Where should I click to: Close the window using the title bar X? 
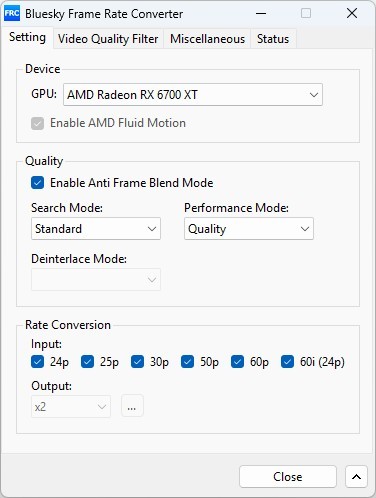pos(352,14)
